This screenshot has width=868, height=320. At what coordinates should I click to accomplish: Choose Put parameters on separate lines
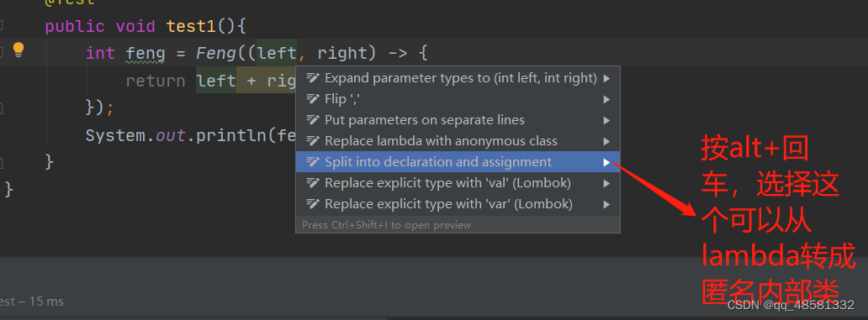click(x=458, y=120)
